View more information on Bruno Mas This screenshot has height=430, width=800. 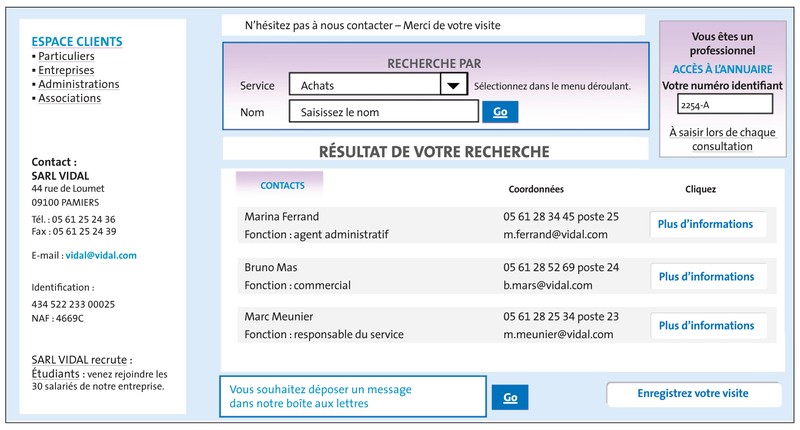coord(706,276)
